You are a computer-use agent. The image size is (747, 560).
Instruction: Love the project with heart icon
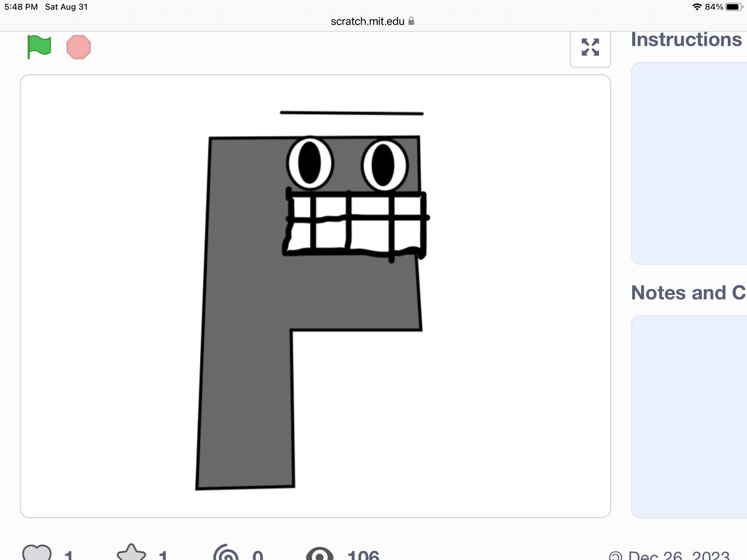37,552
